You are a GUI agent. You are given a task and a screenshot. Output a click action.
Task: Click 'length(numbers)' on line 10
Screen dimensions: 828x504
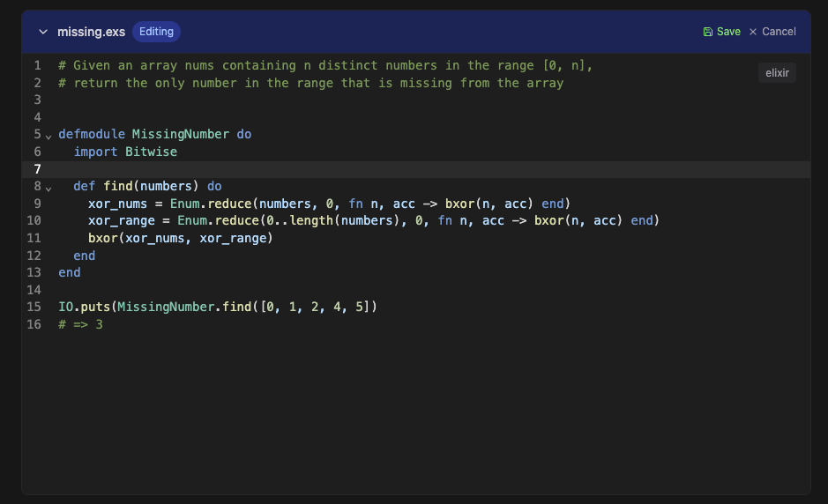click(344, 220)
